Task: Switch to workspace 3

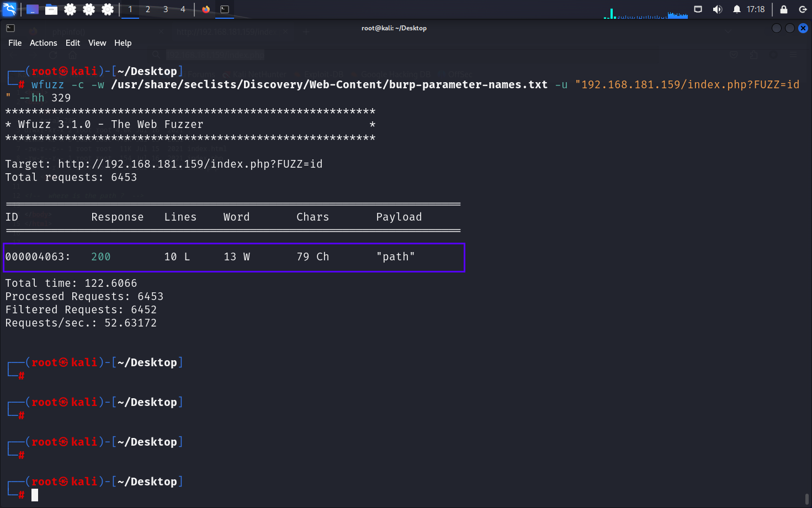Action: tap(166, 9)
